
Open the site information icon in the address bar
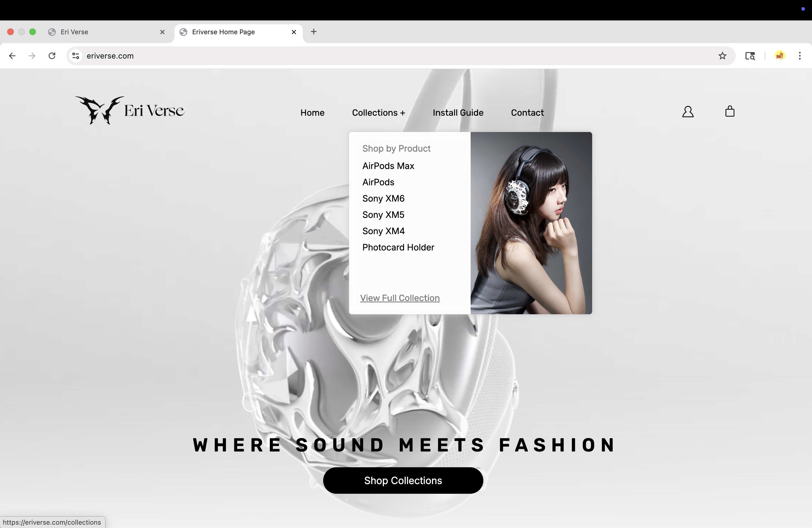(76, 56)
